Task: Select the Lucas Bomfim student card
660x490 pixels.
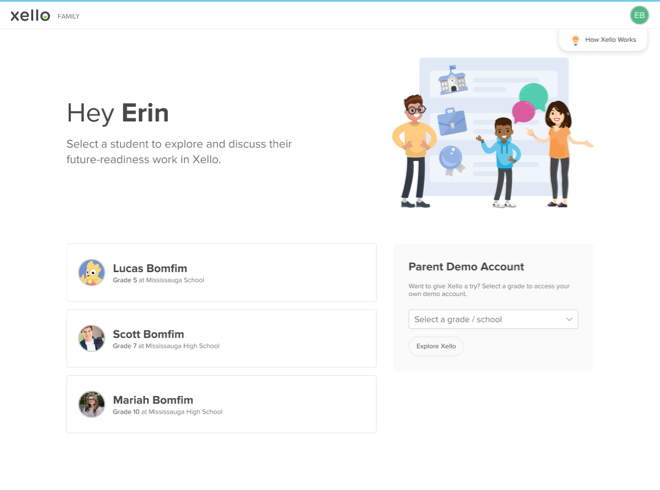Action: coord(221,272)
